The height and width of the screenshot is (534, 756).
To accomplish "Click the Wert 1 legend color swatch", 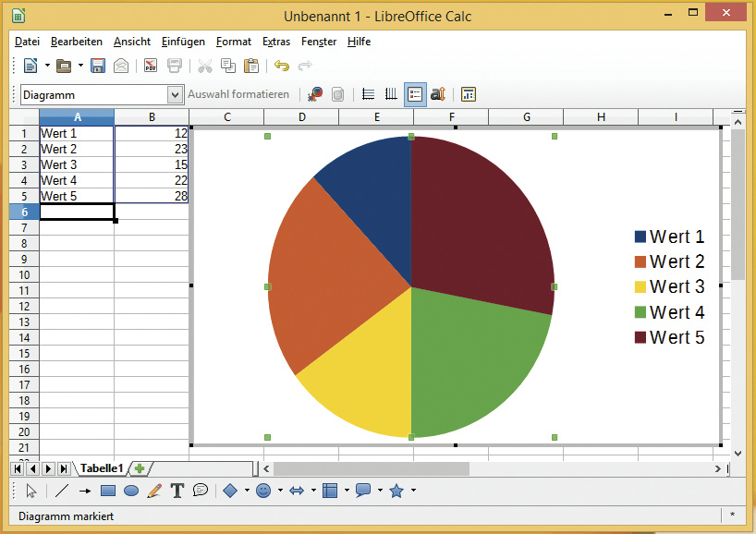I will pos(640,237).
